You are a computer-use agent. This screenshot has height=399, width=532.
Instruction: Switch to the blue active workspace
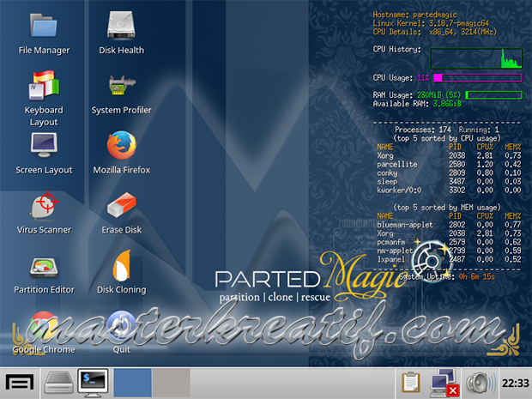pyautogui.click(x=132, y=383)
